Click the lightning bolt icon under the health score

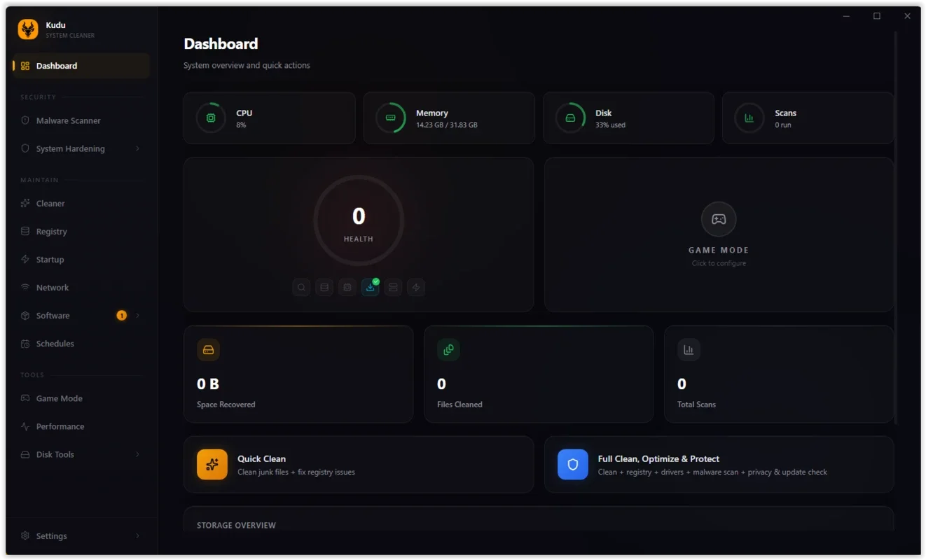pyautogui.click(x=416, y=287)
